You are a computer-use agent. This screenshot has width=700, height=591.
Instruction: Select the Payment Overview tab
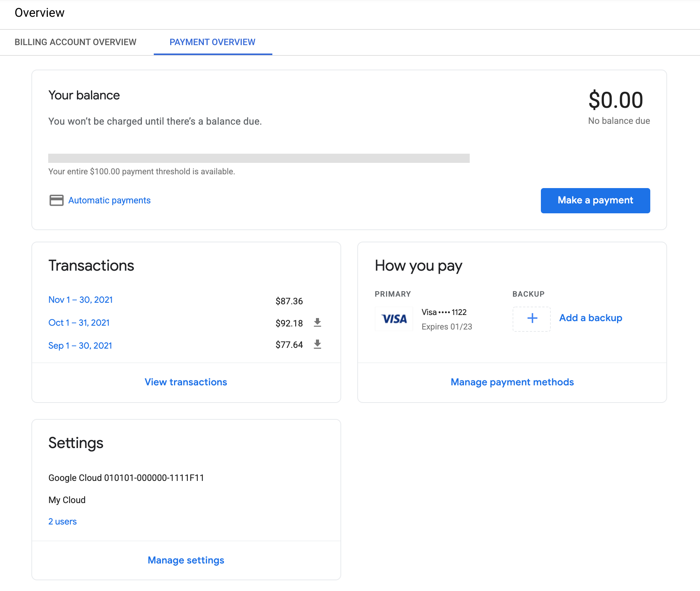pyautogui.click(x=212, y=42)
